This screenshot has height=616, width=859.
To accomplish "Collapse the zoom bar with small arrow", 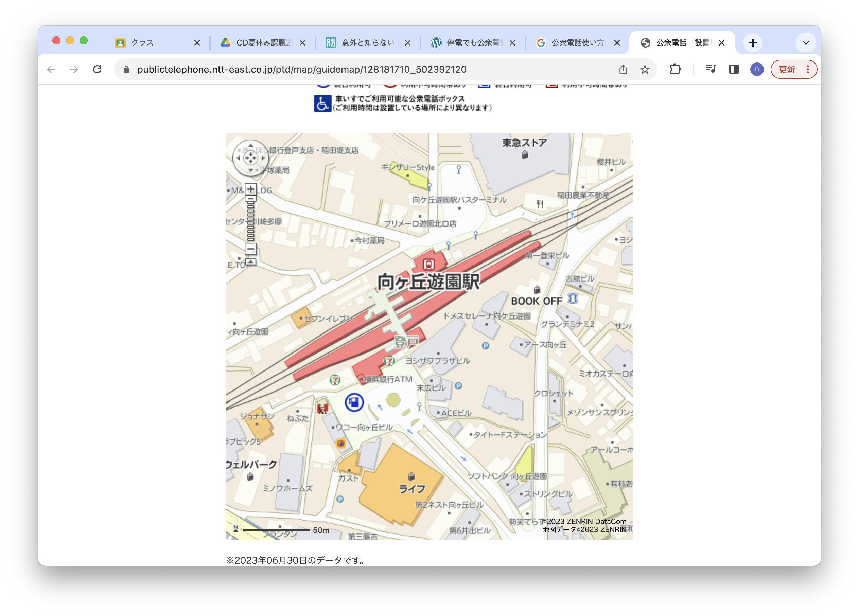I will pos(250,262).
